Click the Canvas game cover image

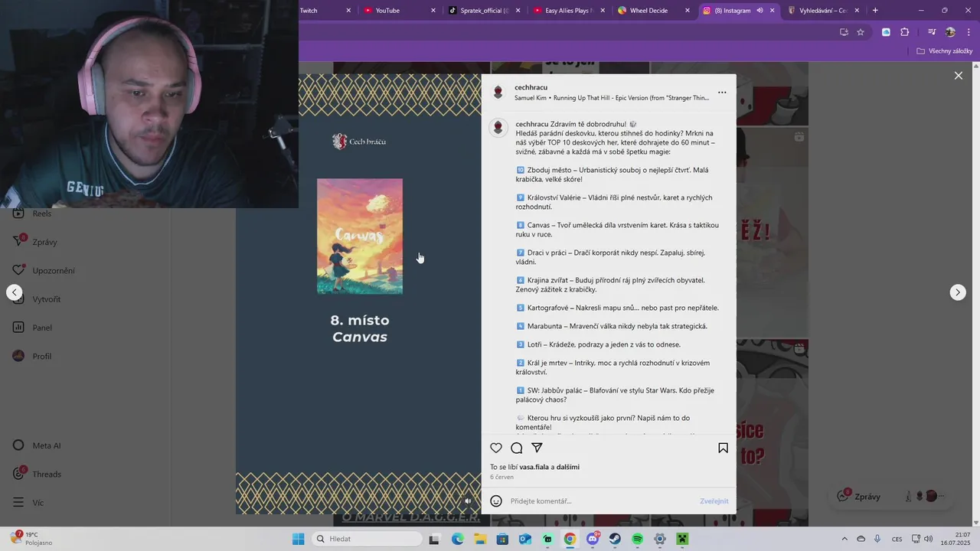pyautogui.click(x=360, y=236)
